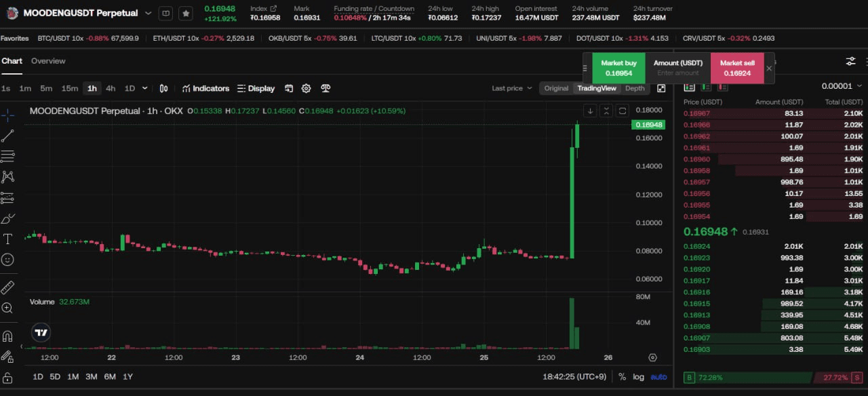Activate the zoom in tool
This screenshot has width=868, height=396.
[7, 308]
